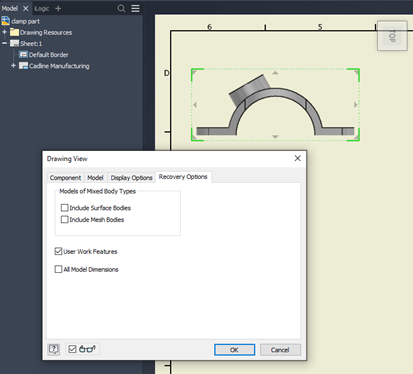
Task: Enable All Model Dimensions
Action: coord(58,269)
